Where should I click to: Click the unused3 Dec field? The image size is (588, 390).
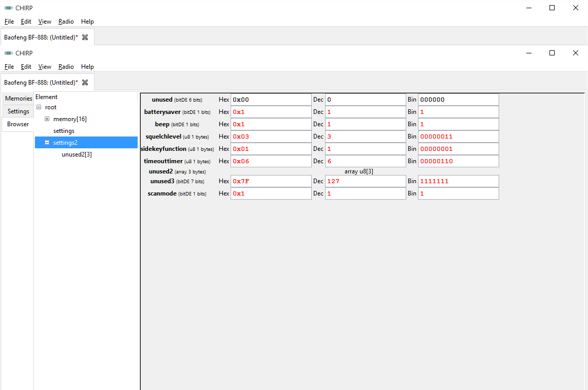365,181
